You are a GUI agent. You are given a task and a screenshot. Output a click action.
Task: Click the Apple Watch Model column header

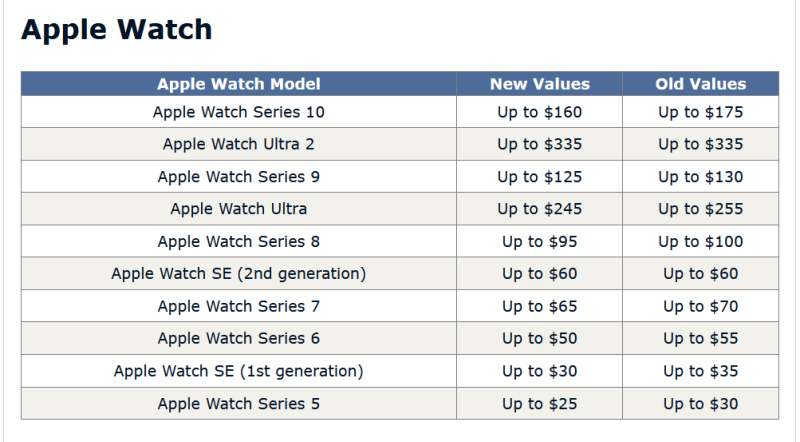238,84
